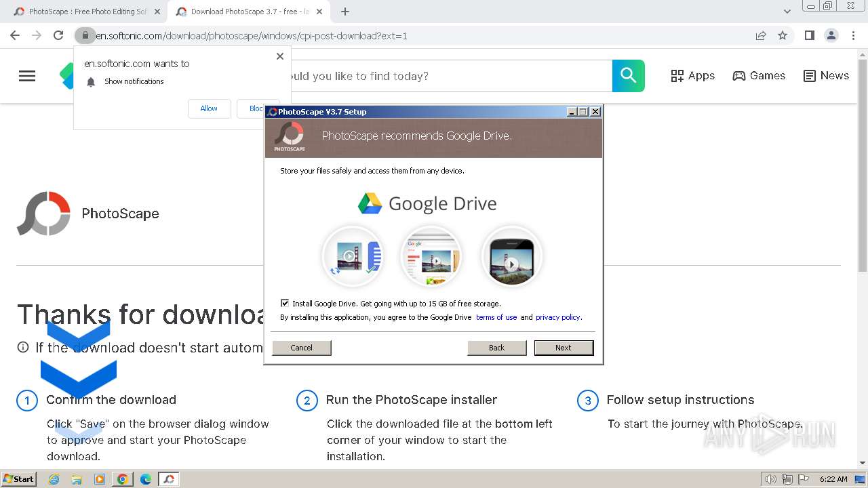Open the media player taskbar icon
The width and height of the screenshot is (868, 488).
100,479
